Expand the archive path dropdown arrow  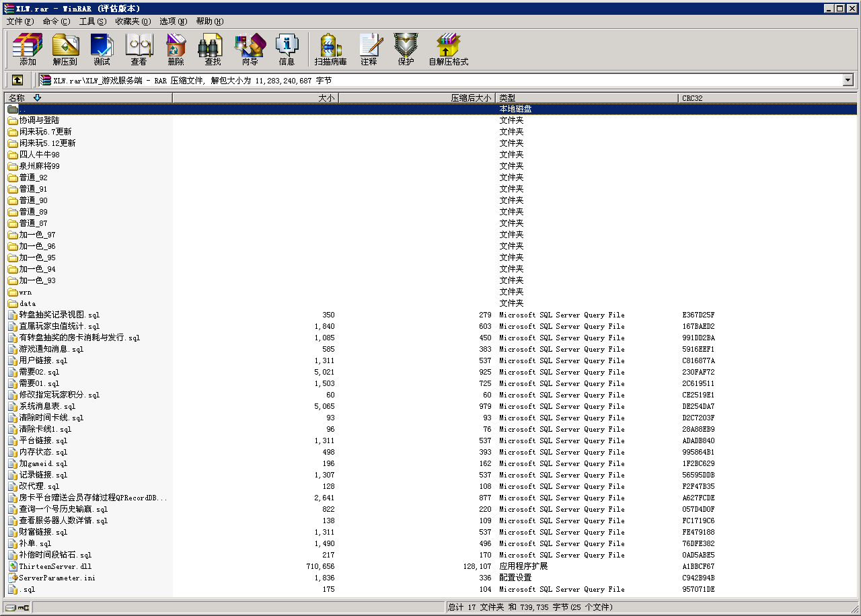[x=848, y=80]
